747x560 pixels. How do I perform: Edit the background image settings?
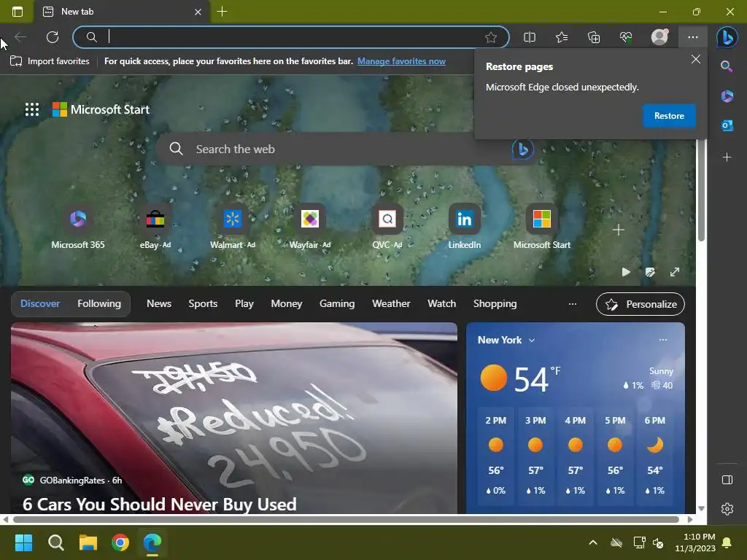(x=650, y=272)
